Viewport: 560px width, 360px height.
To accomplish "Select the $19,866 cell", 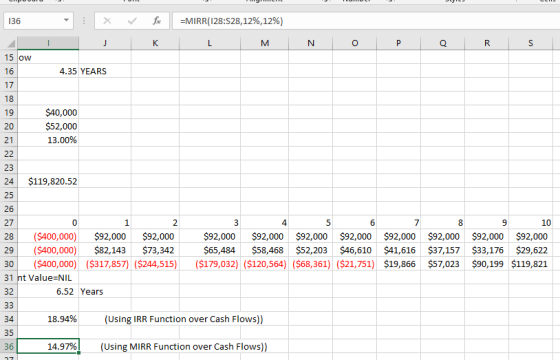I will click(399, 264).
